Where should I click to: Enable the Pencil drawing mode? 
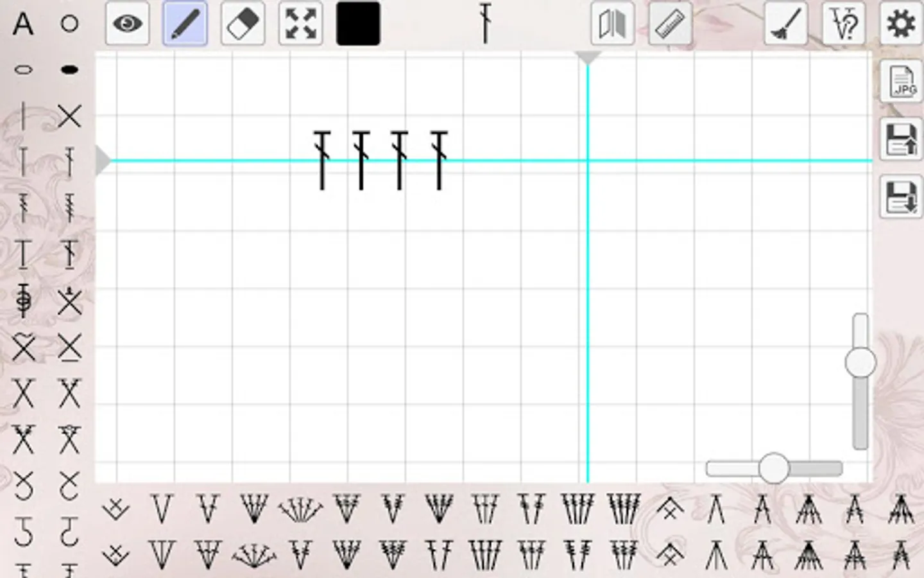[x=185, y=23]
